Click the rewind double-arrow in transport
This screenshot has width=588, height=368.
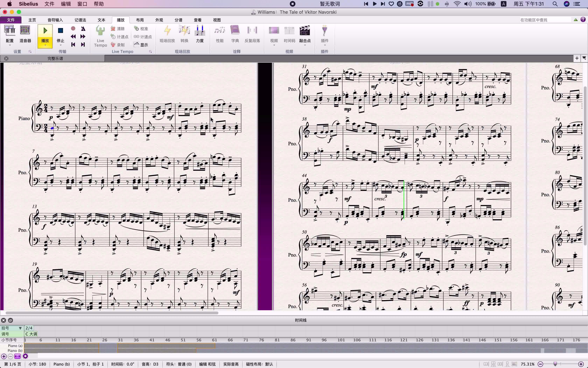pyautogui.click(x=73, y=36)
